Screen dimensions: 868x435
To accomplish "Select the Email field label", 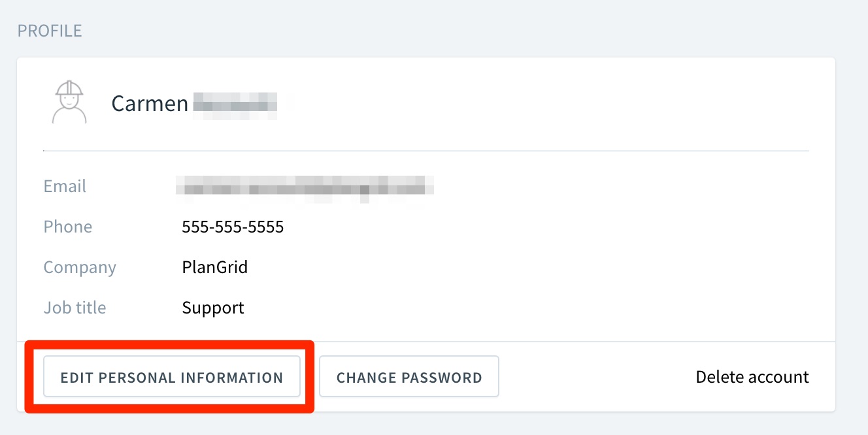I will coord(65,186).
